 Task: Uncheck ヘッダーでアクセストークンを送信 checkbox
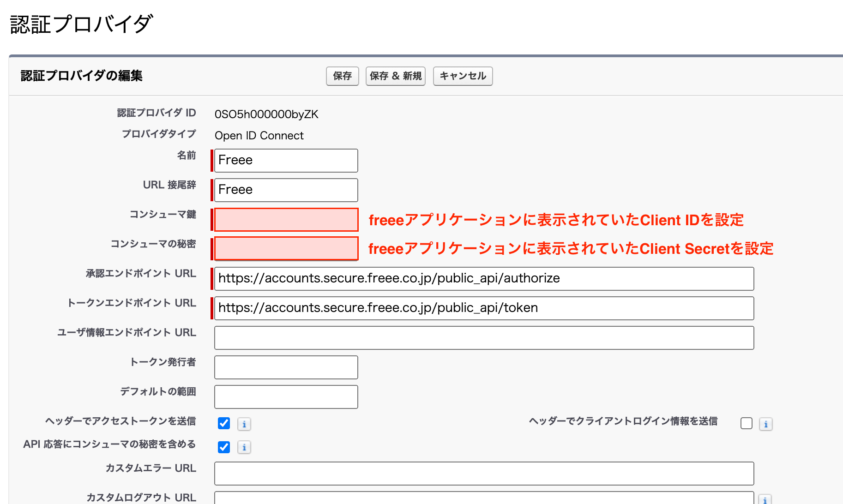224,423
